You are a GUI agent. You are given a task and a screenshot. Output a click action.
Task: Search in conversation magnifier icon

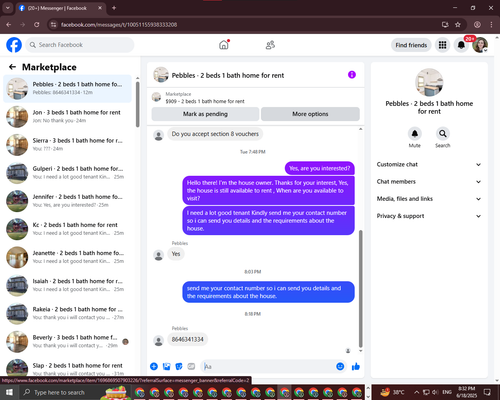(443, 134)
